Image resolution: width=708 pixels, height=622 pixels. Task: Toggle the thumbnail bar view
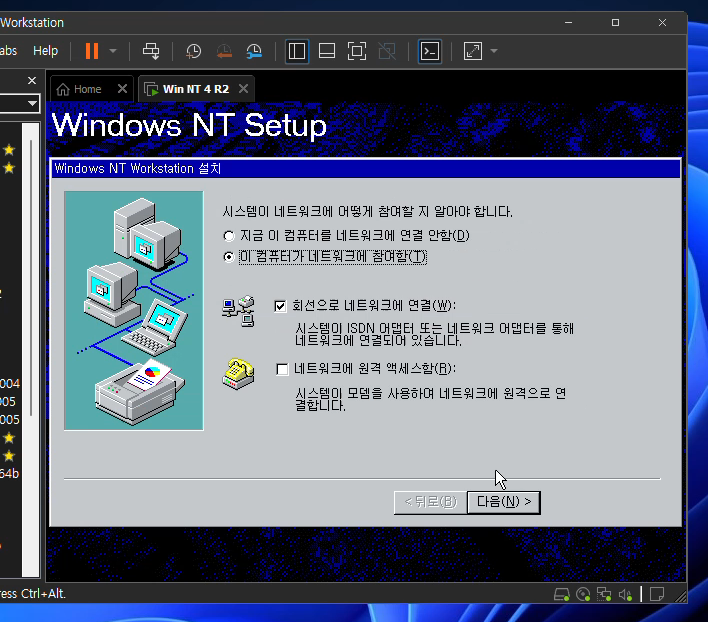point(327,51)
